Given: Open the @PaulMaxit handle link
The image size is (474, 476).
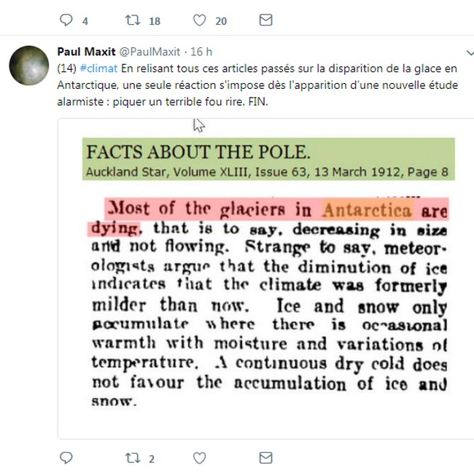Looking at the screenshot, I should point(150,52).
